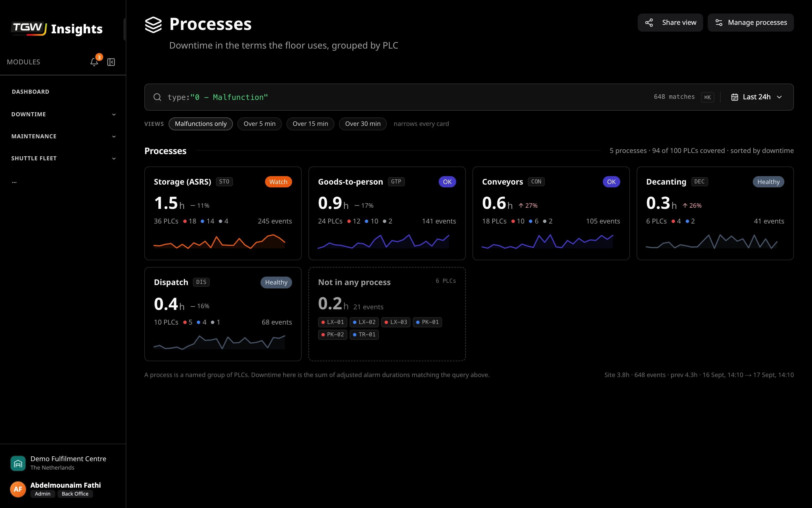Click the Admin role tag
The image size is (812, 508).
coord(43,494)
